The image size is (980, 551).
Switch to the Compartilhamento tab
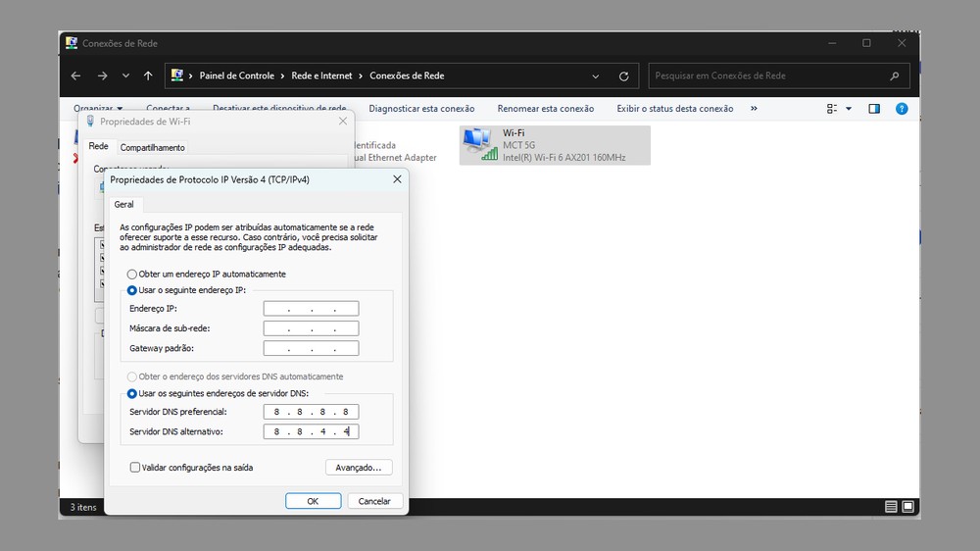coord(152,147)
